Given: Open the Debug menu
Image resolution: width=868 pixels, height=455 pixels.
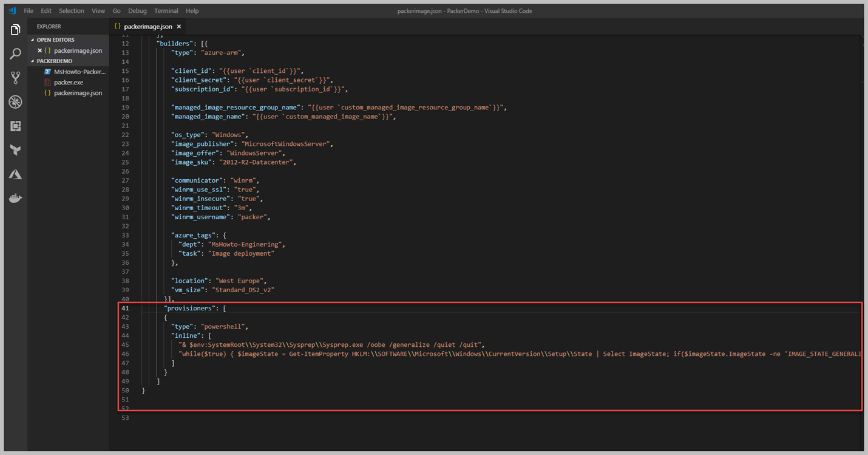Looking at the screenshot, I should pyautogui.click(x=138, y=11).
